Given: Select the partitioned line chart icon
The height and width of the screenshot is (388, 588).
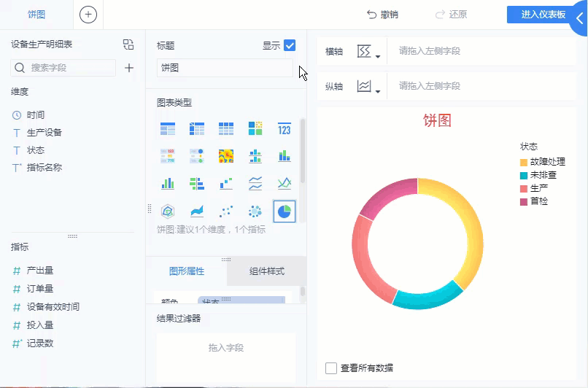Looking at the screenshot, I should [255, 183].
